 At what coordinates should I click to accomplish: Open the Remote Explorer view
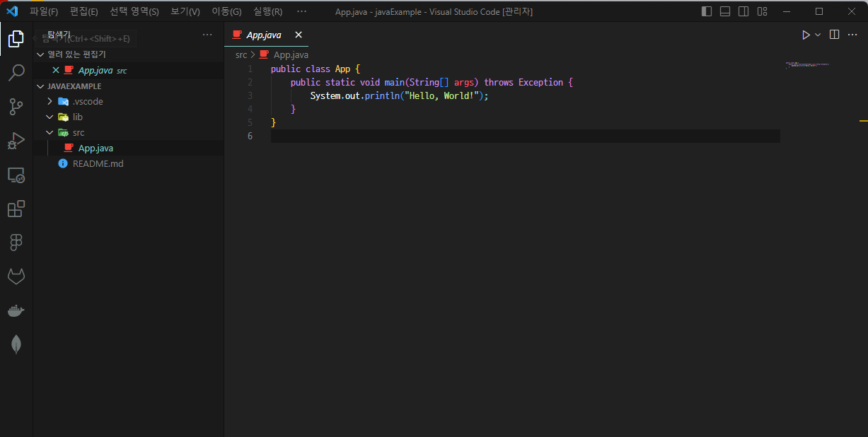pos(16,175)
